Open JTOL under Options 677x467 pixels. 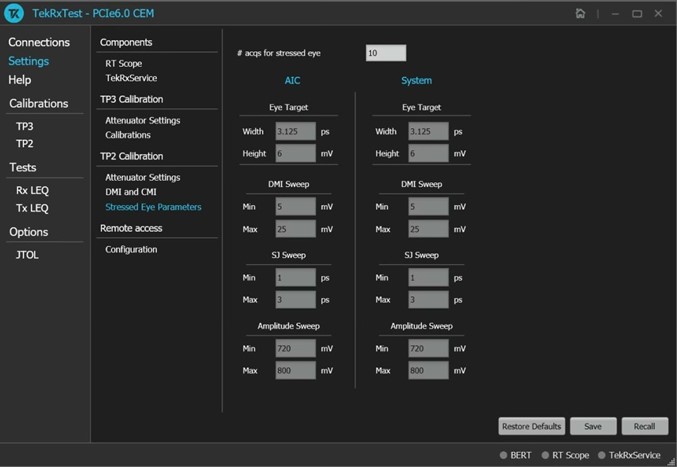click(x=27, y=255)
